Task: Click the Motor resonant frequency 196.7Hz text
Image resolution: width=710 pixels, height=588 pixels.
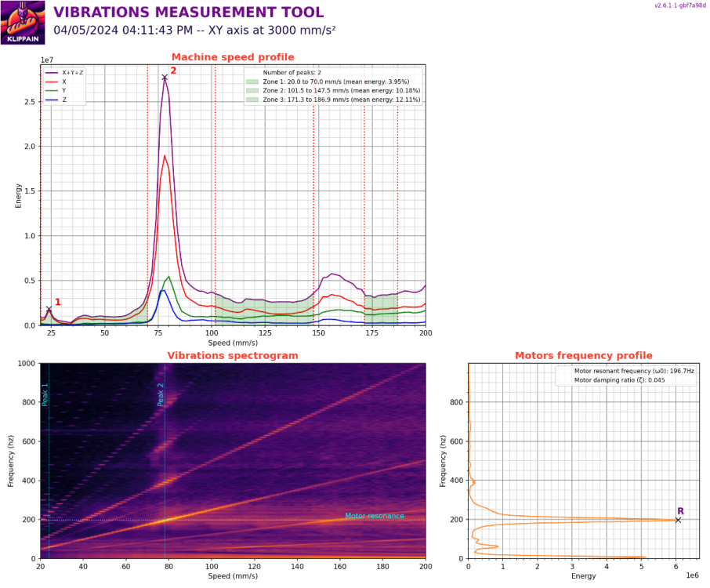Action: (634, 371)
